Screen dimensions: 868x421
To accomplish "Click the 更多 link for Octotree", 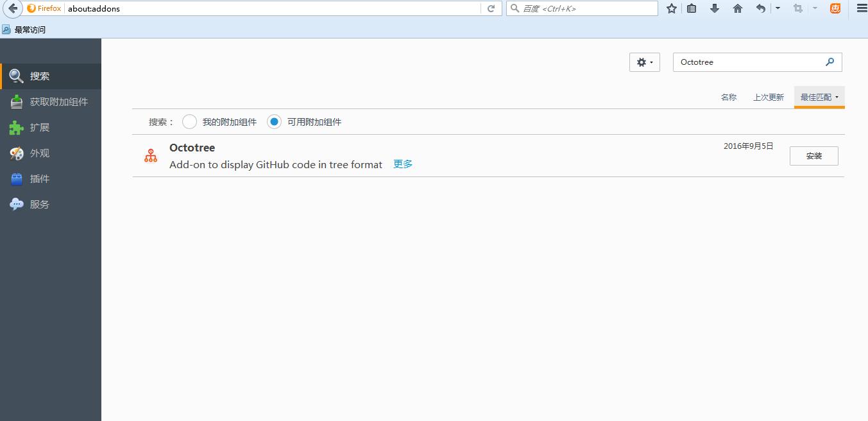I will tap(402, 164).
